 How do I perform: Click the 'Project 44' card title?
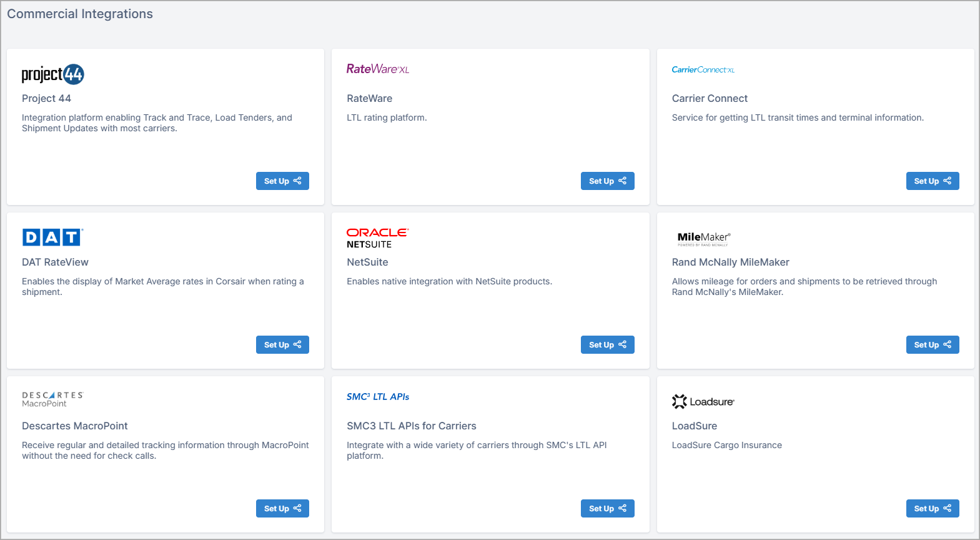46,98
